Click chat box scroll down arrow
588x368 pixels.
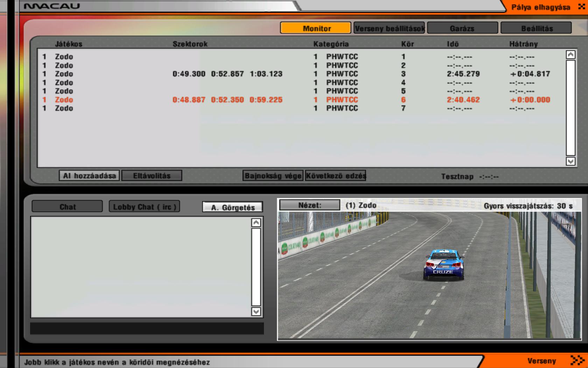(256, 312)
